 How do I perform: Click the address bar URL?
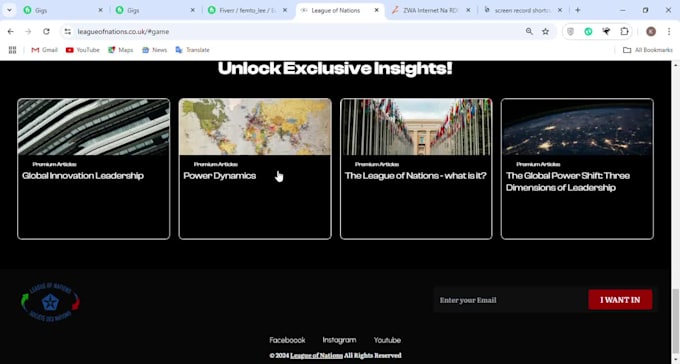[123, 31]
